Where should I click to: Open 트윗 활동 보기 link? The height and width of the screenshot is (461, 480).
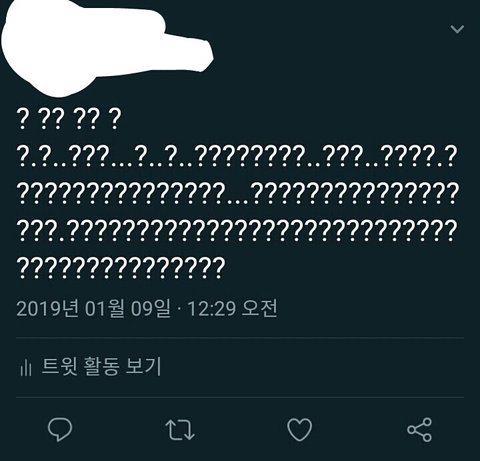pos(101,366)
